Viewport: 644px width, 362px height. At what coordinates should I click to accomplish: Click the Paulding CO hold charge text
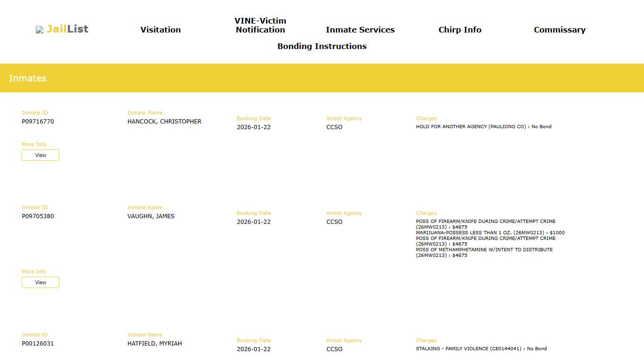(483, 127)
